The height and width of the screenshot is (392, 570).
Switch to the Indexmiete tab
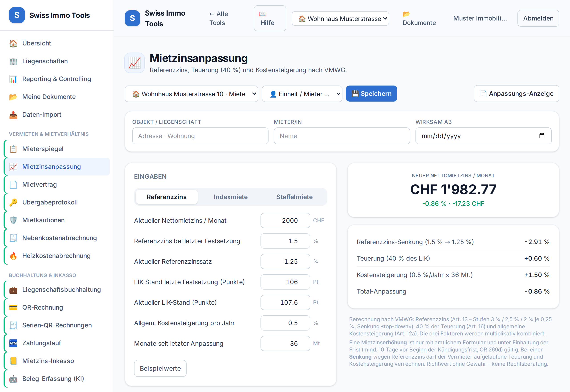(230, 197)
